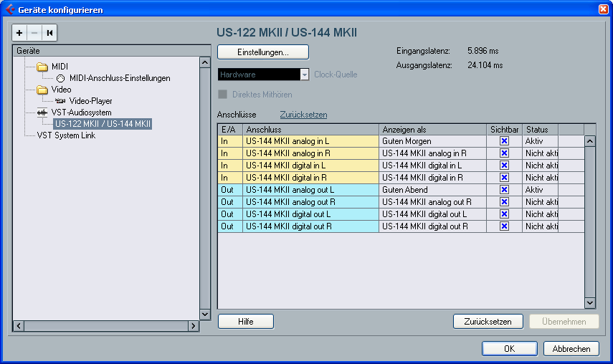Viewport: 613px width, 364px height.
Task: Click device tree scroll down arrow
Action: point(205,314)
